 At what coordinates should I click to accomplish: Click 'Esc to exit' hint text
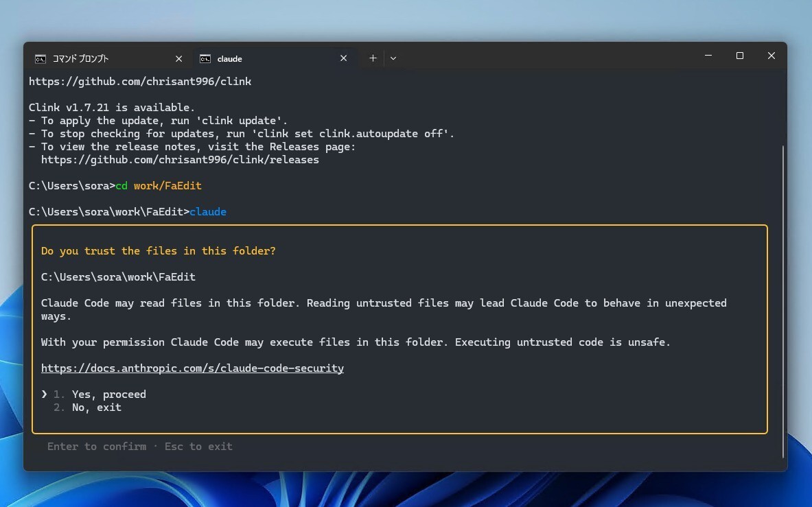click(x=198, y=447)
